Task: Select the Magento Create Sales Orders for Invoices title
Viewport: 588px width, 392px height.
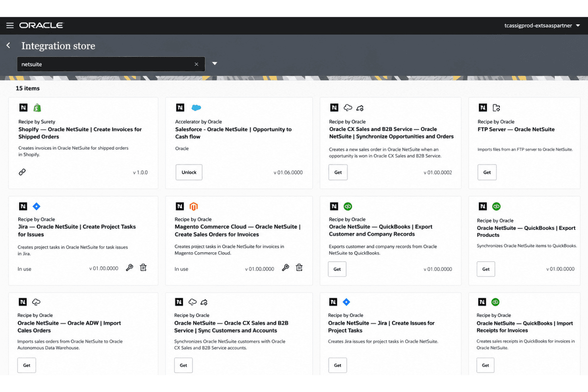Action: [x=238, y=231]
